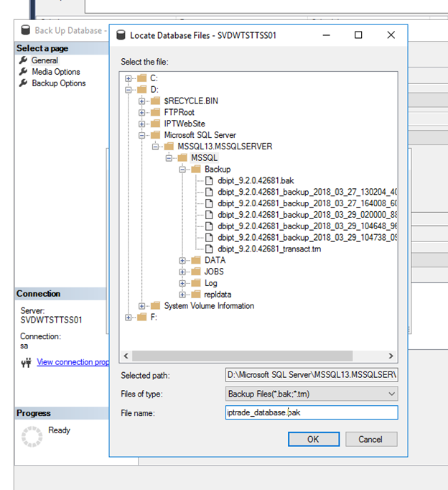This screenshot has width=448, height=490.
Task: Click the Selected path field
Action: tap(312, 375)
